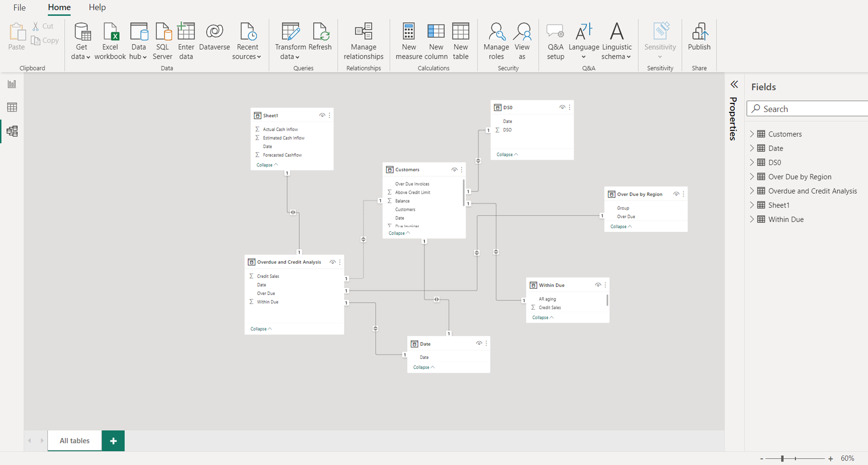Expand Within Due in Fields pane
Viewport: 868px width, 465px height.
(752, 219)
